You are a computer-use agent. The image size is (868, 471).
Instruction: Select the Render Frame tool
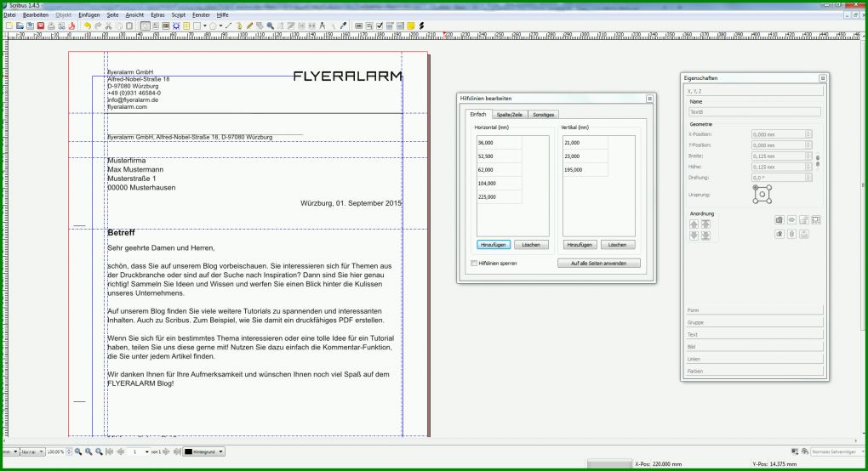click(x=176, y=26)
